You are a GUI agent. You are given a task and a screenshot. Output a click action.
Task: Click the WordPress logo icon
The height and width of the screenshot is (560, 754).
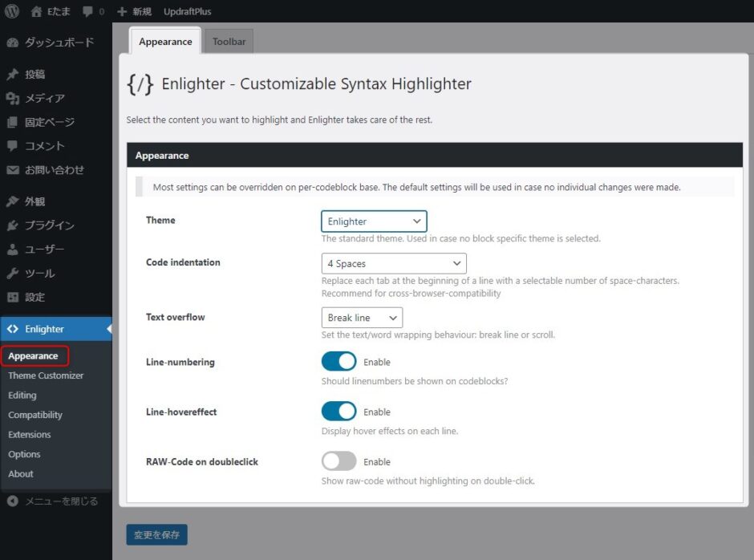pos(11,11)
